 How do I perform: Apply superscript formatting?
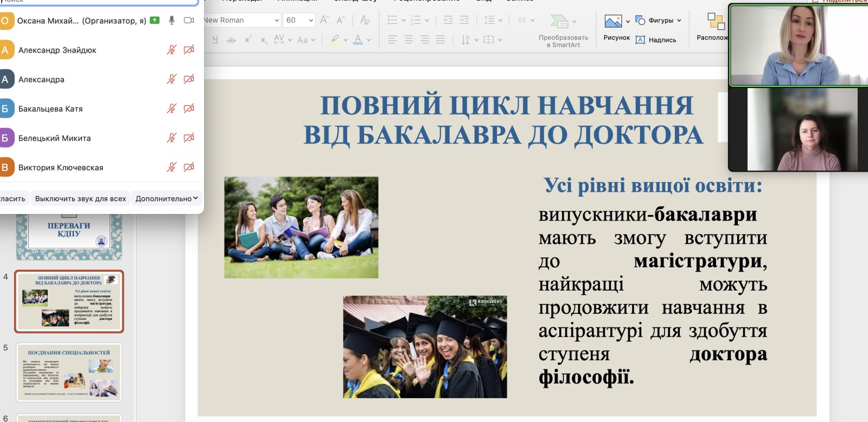coord(248,40)
